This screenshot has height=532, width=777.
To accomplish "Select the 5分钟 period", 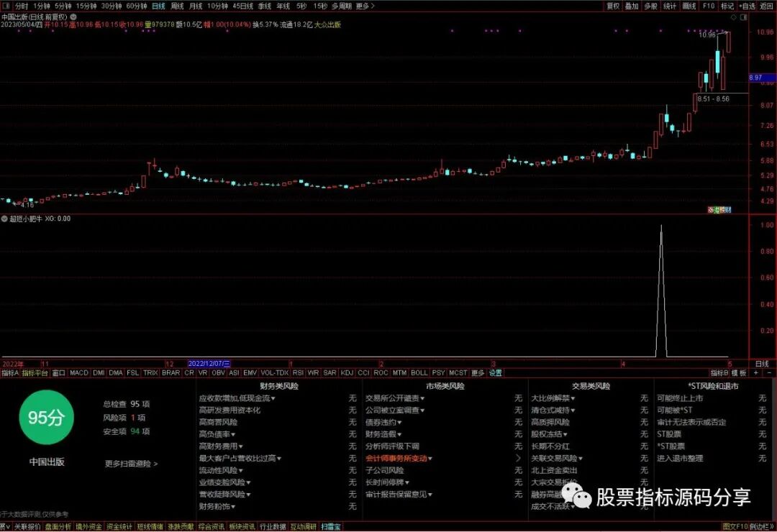I will coord(63,6).
